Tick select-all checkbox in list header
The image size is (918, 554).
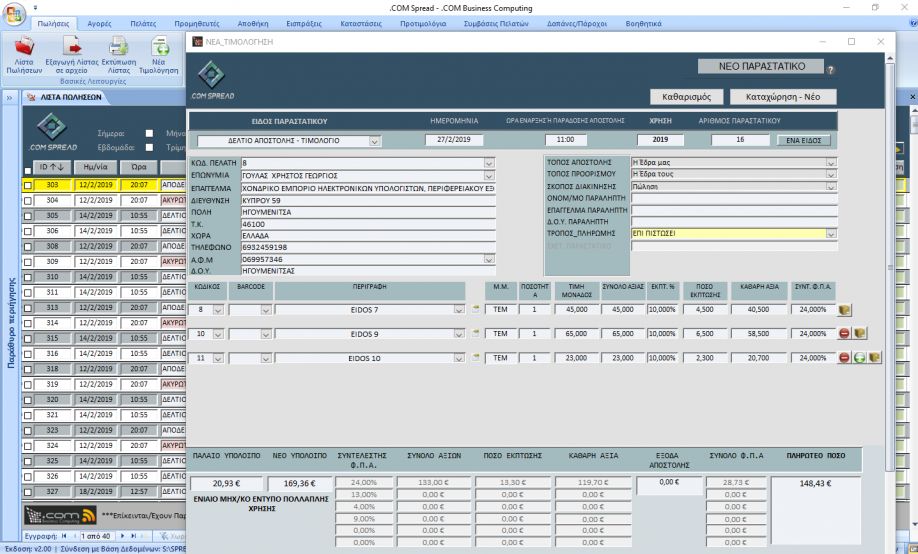28,170
